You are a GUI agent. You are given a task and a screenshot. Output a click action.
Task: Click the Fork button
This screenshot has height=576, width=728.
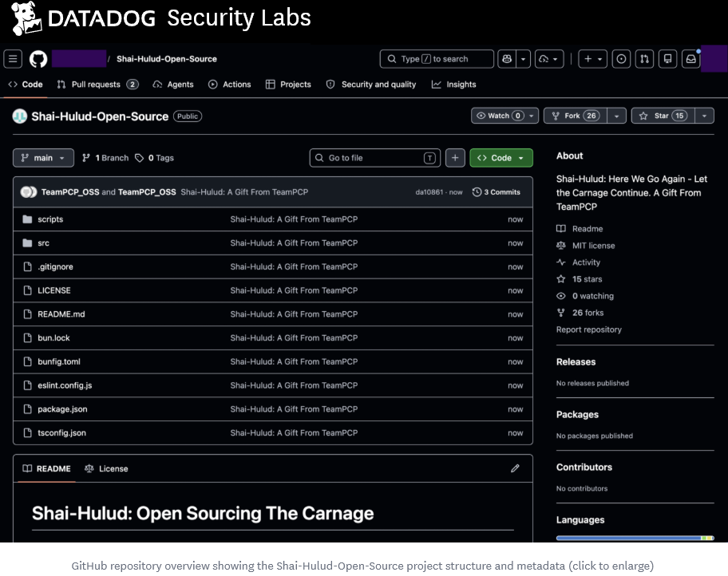pos(576,116)
